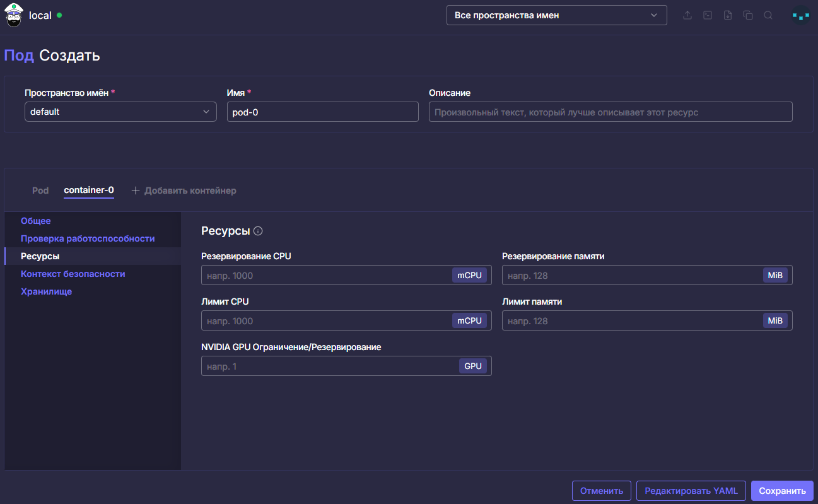818x504 pixels.
Task: Click the MiB unit in Резервирование памяти
Action: tap(775, 275)
